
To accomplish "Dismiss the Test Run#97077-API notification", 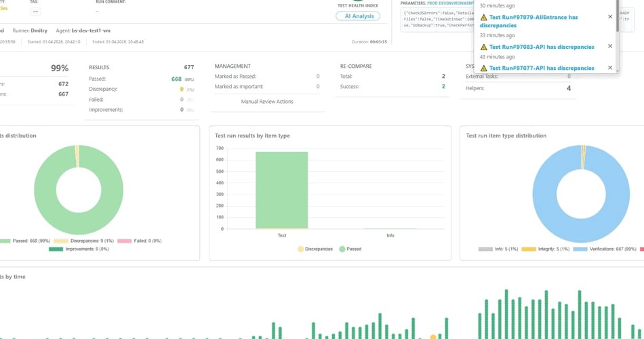I will tap(609, 68).
